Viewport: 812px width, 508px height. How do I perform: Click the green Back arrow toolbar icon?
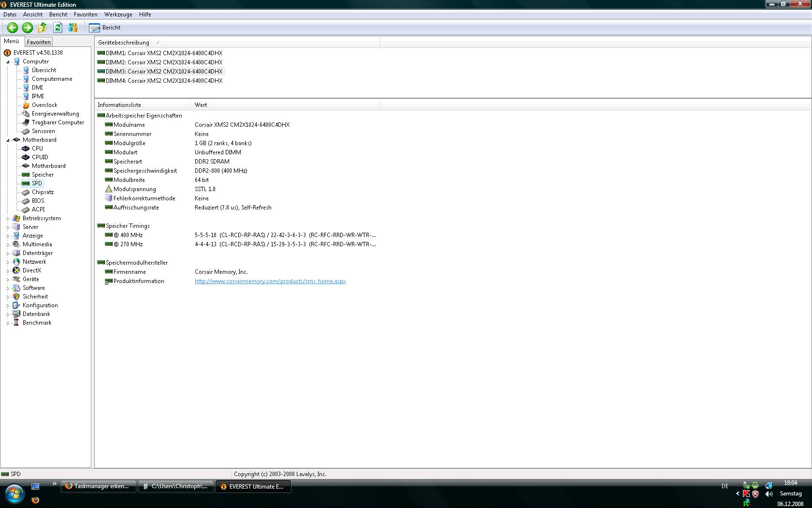[13, 28]
